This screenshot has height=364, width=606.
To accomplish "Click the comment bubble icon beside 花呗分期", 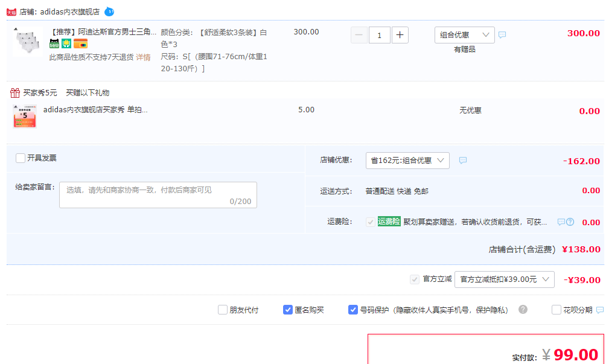I will tap(600, 310).
